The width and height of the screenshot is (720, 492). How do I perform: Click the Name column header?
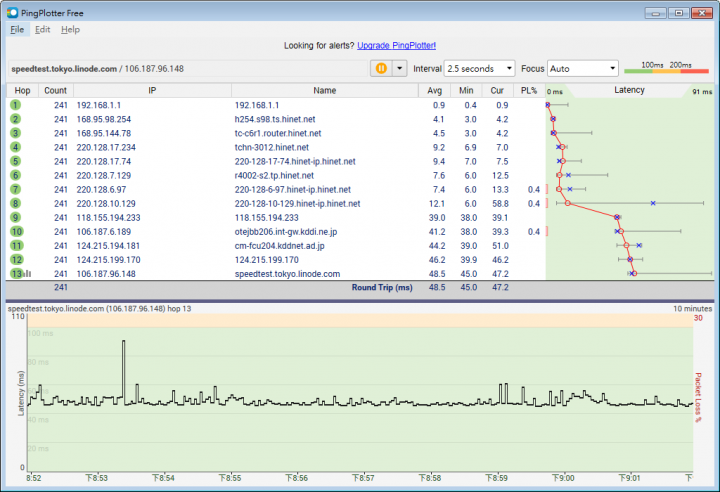pyautogui.click(x=325, y=90)
